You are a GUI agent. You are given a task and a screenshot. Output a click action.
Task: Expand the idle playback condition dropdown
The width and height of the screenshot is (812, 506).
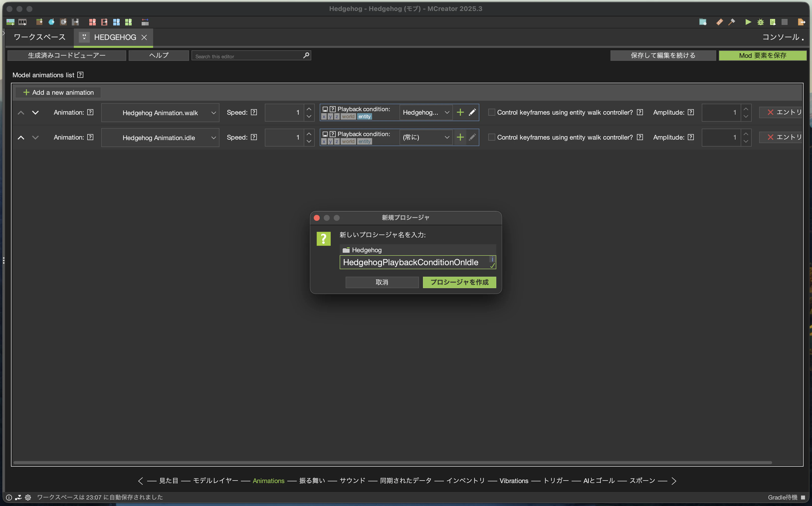pos(426,137)
